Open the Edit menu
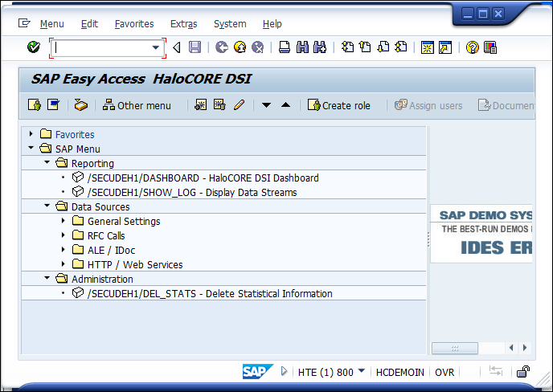This screenshot has width=553, height=392. tap(89, 24)
